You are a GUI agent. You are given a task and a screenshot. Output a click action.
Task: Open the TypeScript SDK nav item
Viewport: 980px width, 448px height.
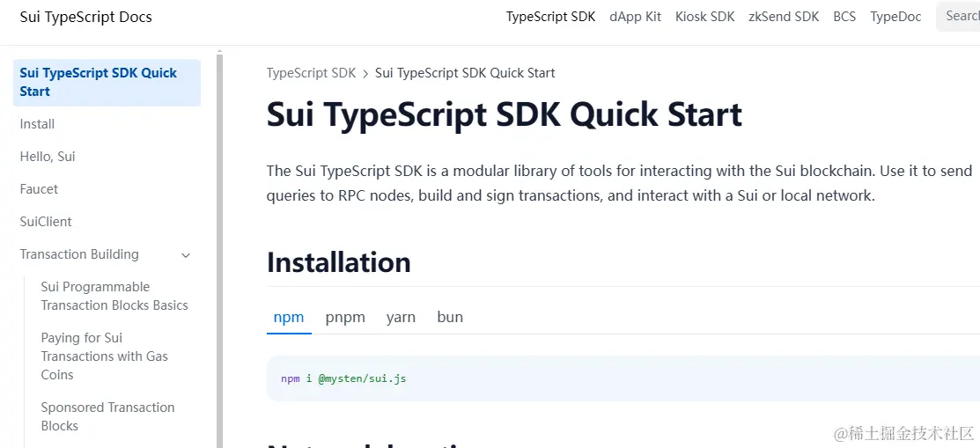[x=550, y=17]
